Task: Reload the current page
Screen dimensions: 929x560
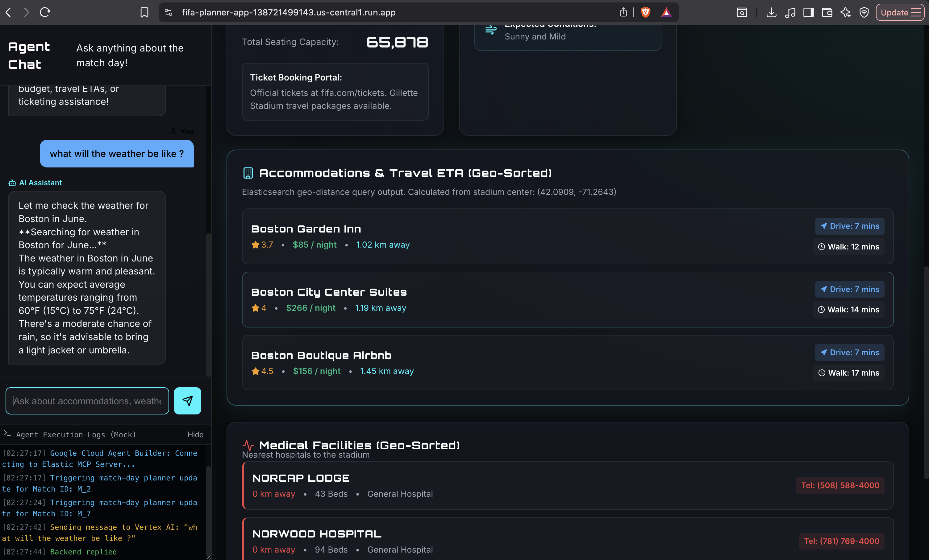Action: pyautogui.click(x=45, y=12)
